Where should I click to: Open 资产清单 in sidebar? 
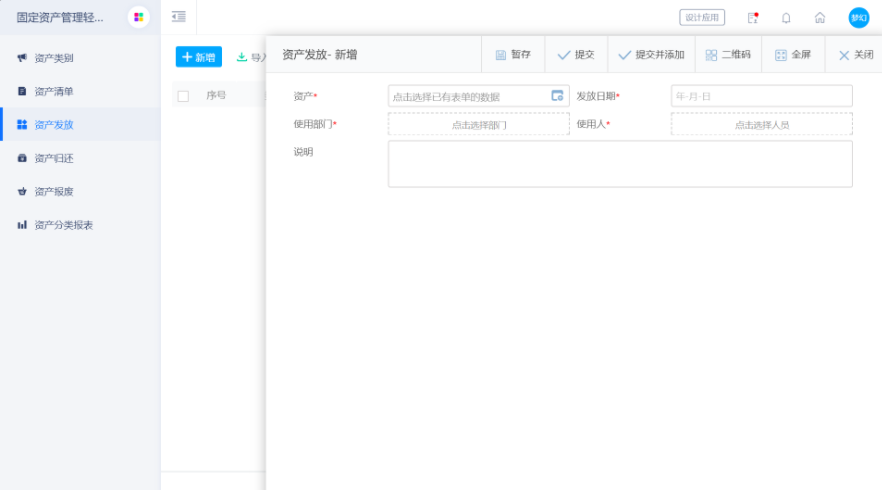point(80,91)
